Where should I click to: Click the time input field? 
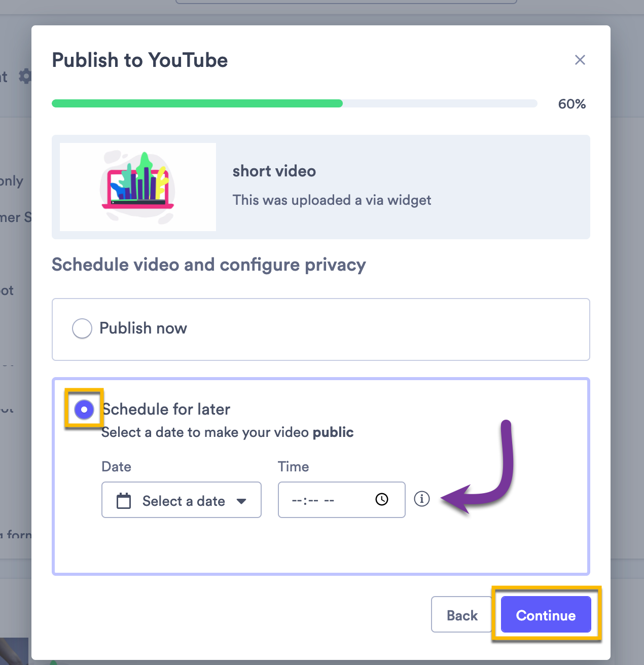[342, 500]
